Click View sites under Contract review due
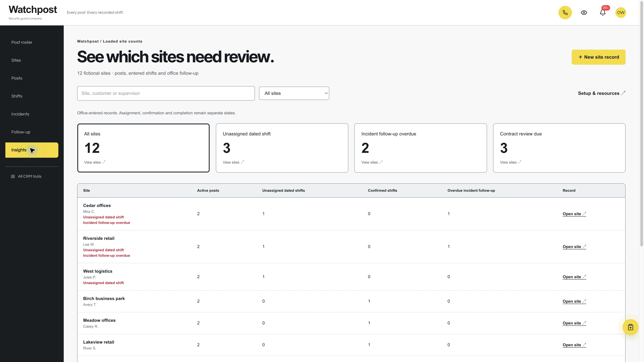 [x=511, y=162]
